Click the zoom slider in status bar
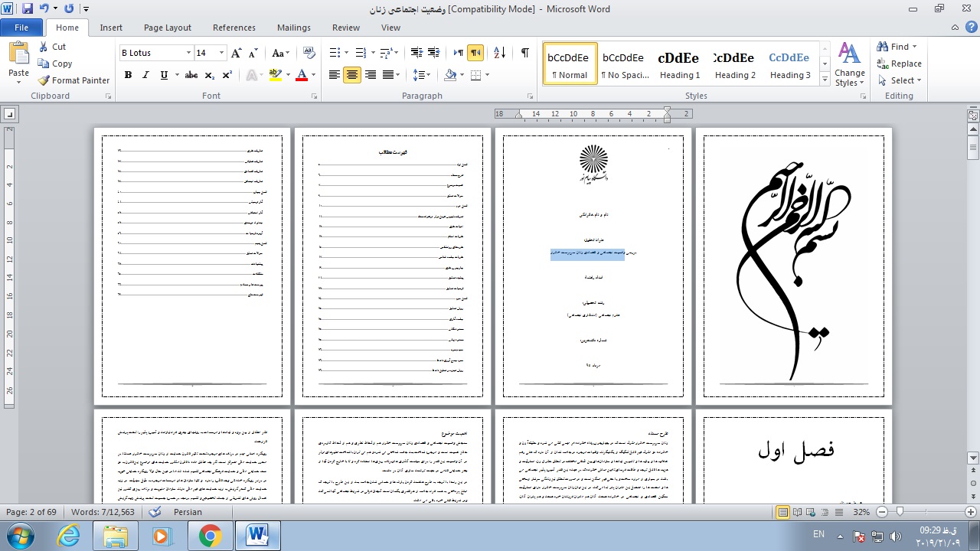980x551 pixels. tap(900, 512)
